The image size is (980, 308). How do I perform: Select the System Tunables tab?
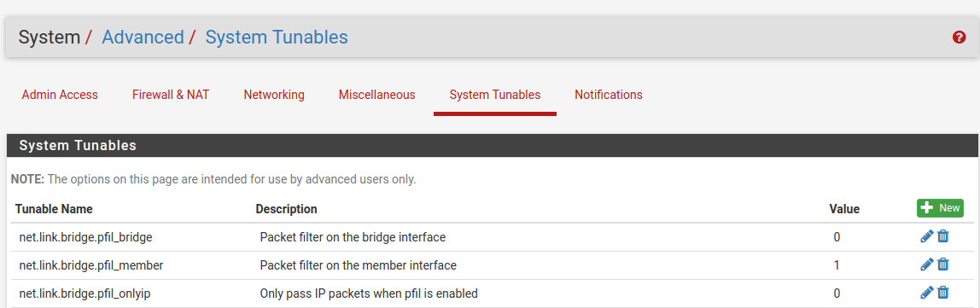click(x=495, y=95)
